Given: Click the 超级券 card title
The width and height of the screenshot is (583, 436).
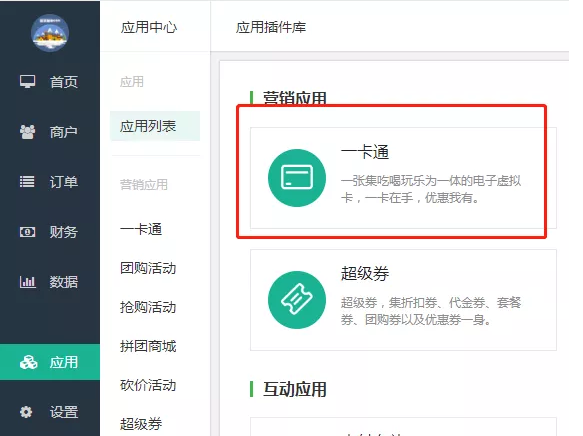Looking at the screenshot, I should (365, 274).
